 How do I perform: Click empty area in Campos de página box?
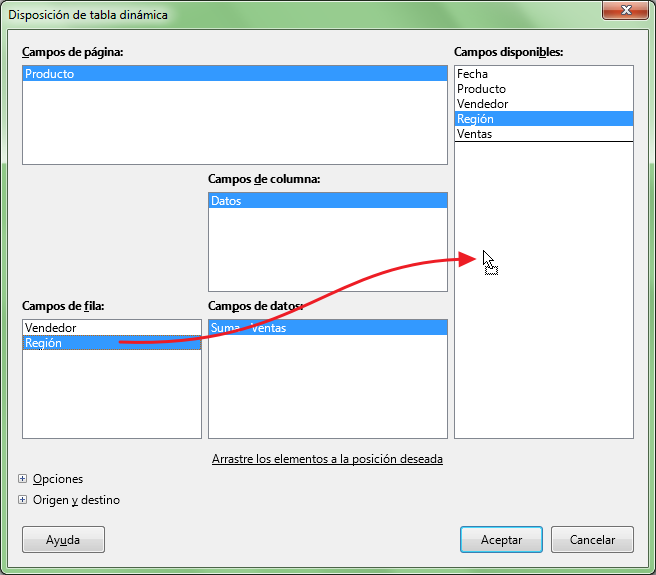(x=234, y=125)
